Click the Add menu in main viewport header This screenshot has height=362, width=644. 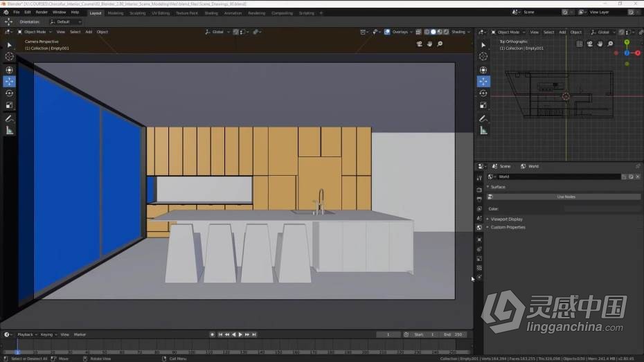(x=89, y=32)
